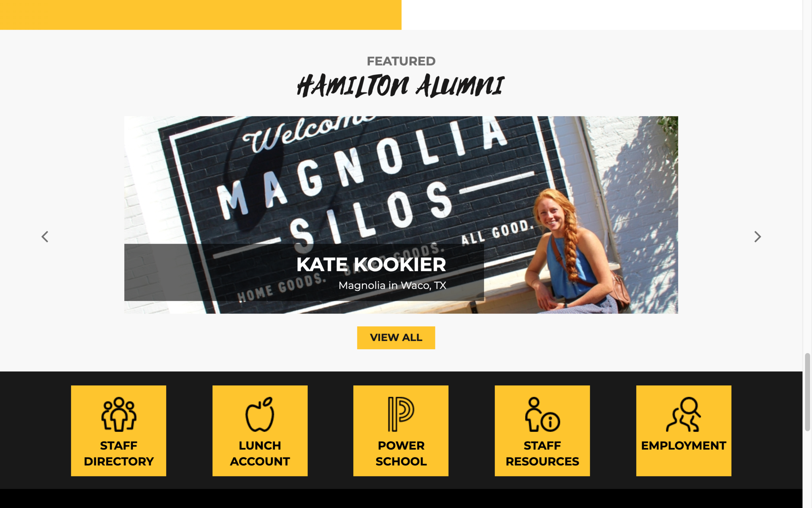This screenshot has width=812, height=508.
Task: Click the View All button
Action: 396,338
